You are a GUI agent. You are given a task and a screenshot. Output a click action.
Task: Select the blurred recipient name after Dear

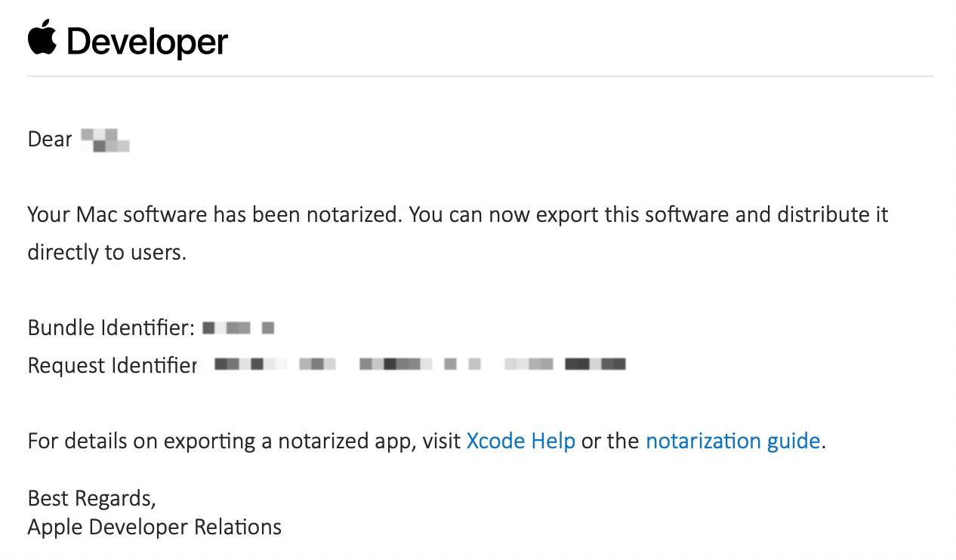point(105,140)
